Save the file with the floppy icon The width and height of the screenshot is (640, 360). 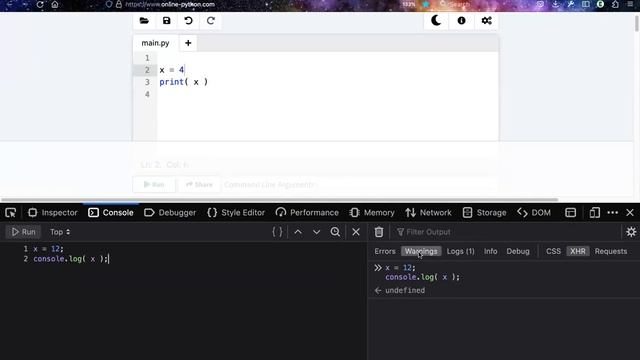pos(167,20)
